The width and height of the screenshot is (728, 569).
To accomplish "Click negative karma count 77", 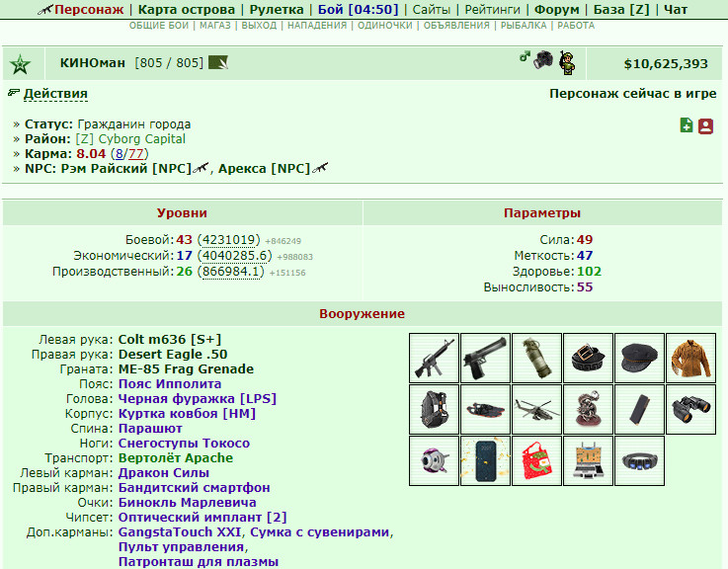I will pos(135,154).
